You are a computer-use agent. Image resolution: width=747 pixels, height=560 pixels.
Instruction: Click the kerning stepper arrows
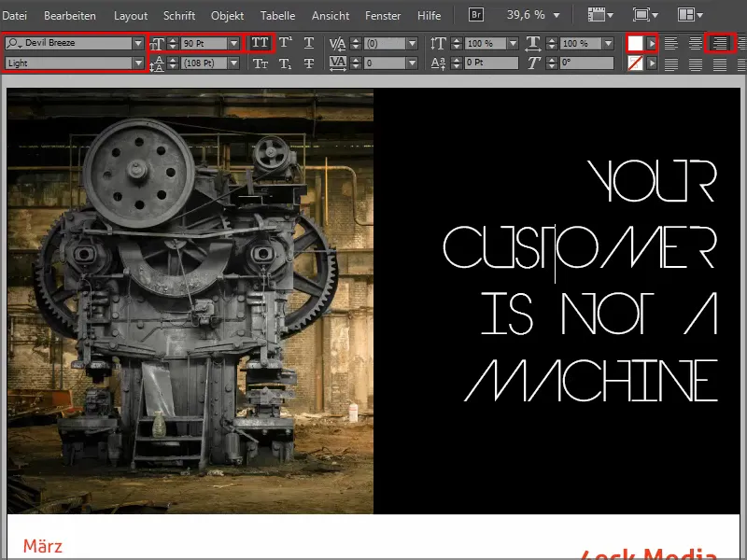(x=356, y=43)
